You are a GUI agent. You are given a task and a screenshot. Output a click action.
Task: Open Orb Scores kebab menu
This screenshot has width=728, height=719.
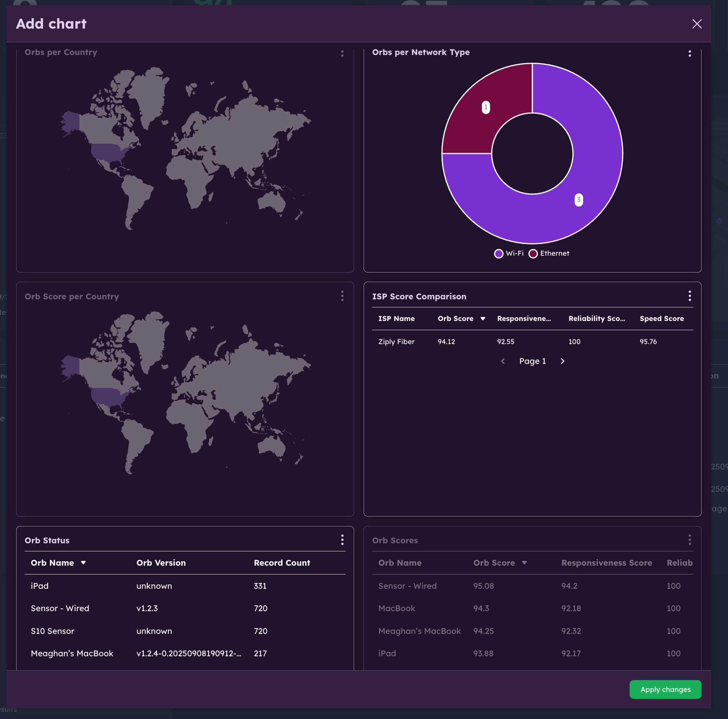click(x=689, y=540)
